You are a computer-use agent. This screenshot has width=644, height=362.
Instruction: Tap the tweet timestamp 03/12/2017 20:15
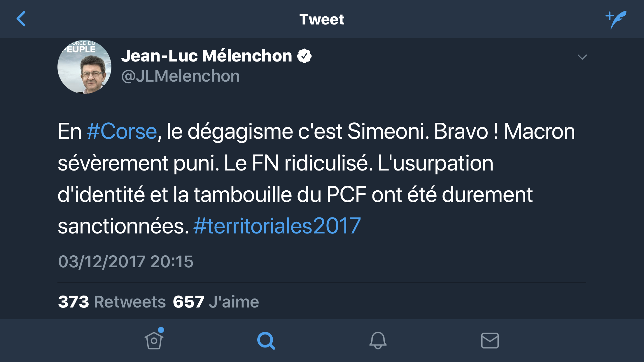coord(126,261)
